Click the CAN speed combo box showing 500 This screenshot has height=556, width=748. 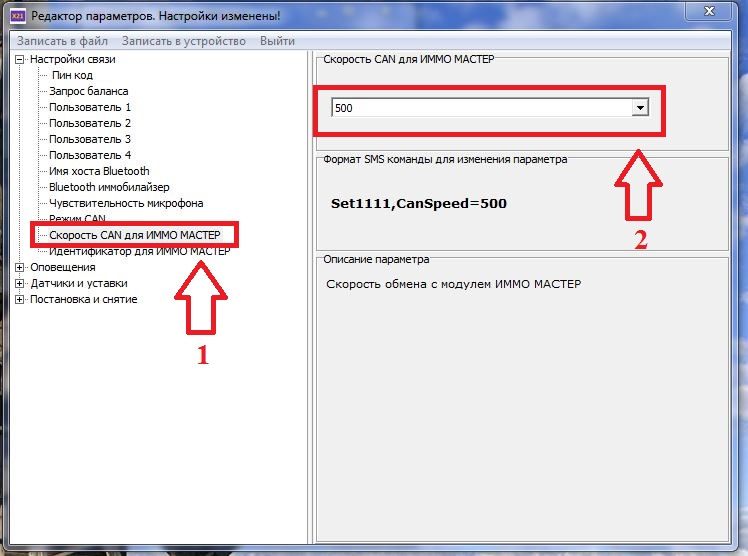[489, 108]
